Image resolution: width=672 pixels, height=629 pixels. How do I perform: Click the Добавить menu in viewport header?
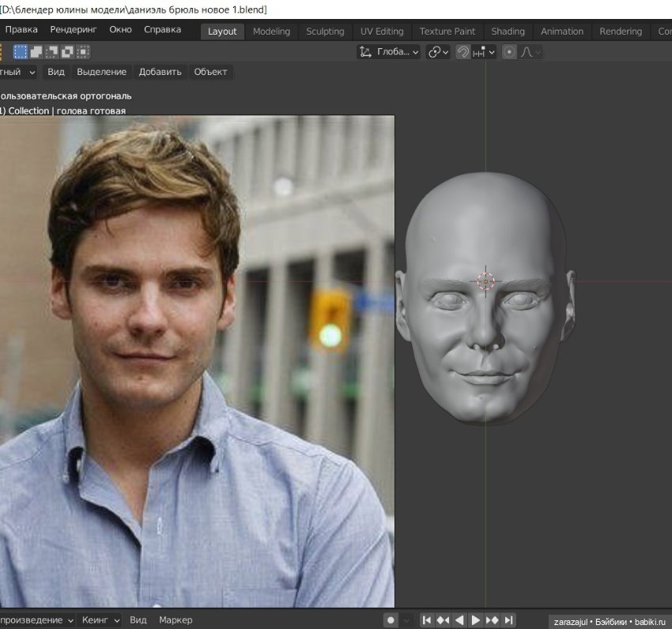click(160, 72)
